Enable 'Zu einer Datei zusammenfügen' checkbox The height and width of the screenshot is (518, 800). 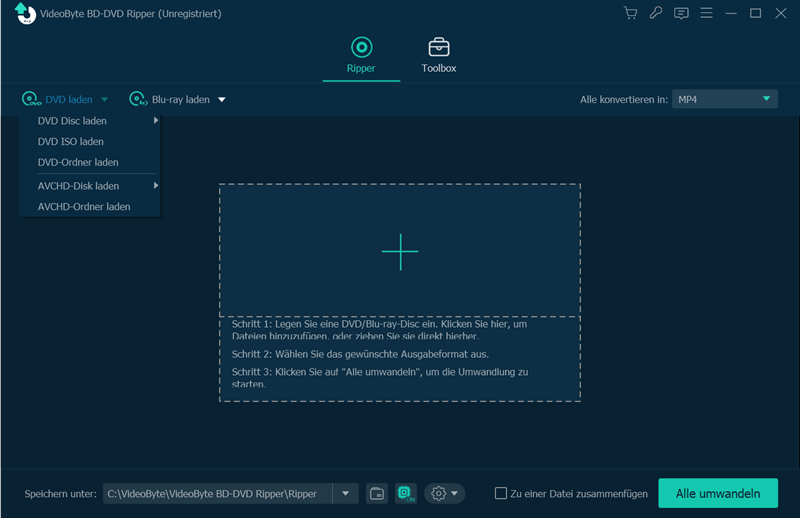(502, 493)
